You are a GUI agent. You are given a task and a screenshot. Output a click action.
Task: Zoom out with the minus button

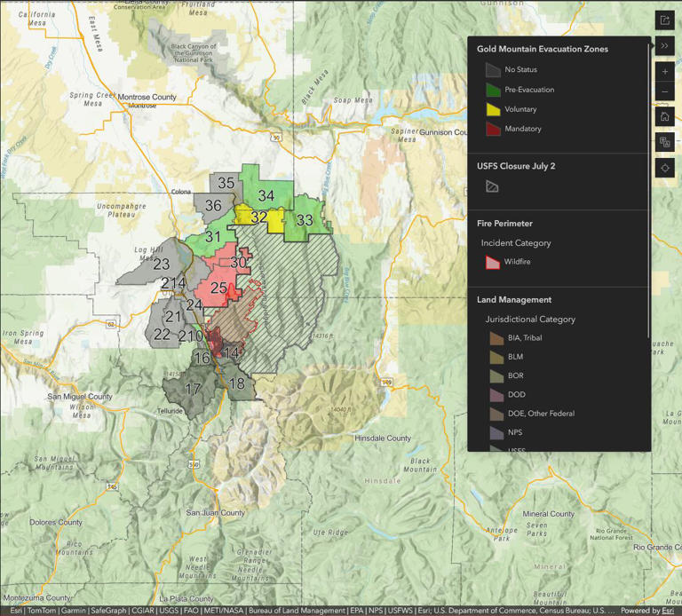[664, 91]
